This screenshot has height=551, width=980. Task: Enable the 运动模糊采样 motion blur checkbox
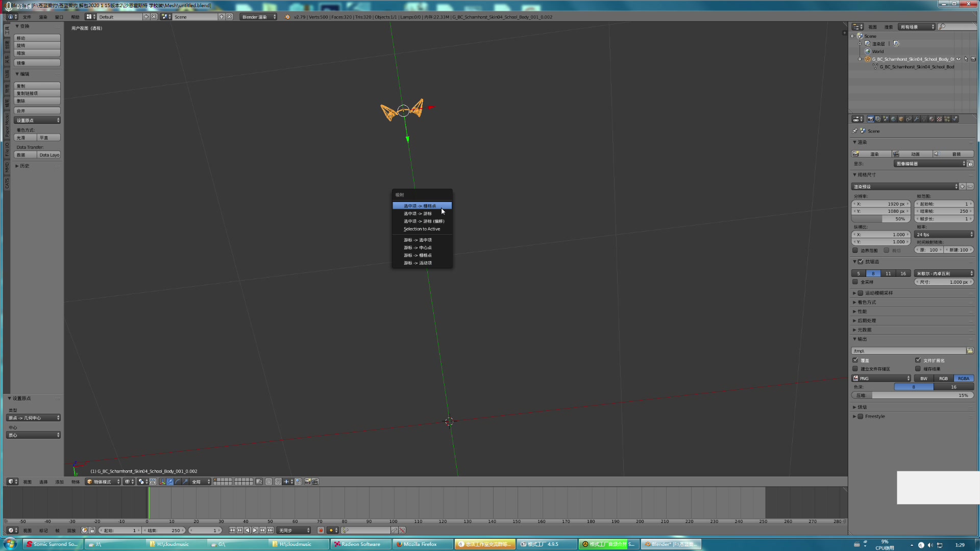[861, 293]
